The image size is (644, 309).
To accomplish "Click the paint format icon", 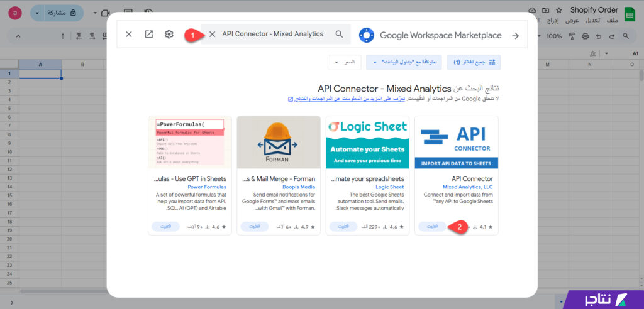I will click(x=571, y=36).
